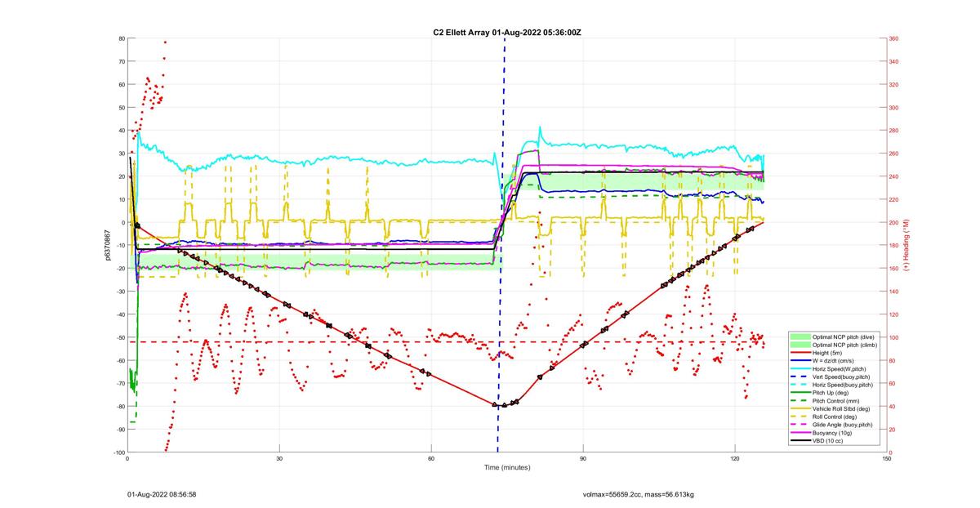Click right heading axis tick label '360'
This screenshot has height=508, width=980.
pos(894,38)
